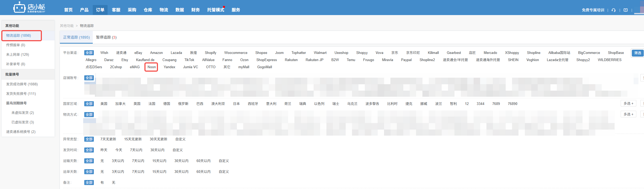Click 其他功能 in the breadcrumb
Viewport: 644px width, 189px height.
point(67,26)
